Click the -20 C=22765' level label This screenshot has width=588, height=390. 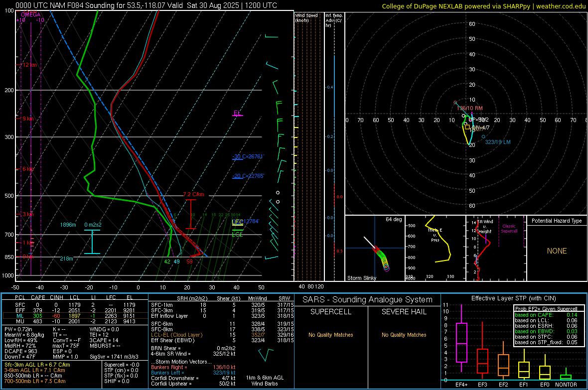coord(248,176)
